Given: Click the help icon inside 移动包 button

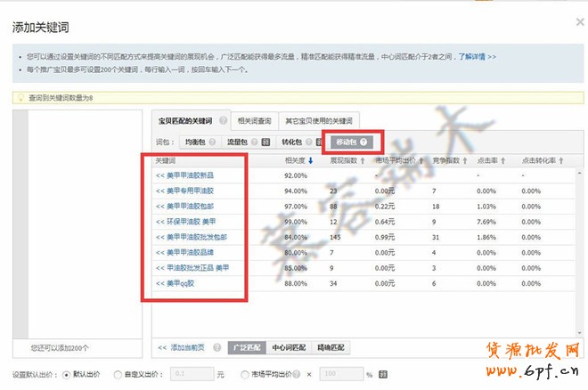Looking at the screenshot, I should click(363, 142).
